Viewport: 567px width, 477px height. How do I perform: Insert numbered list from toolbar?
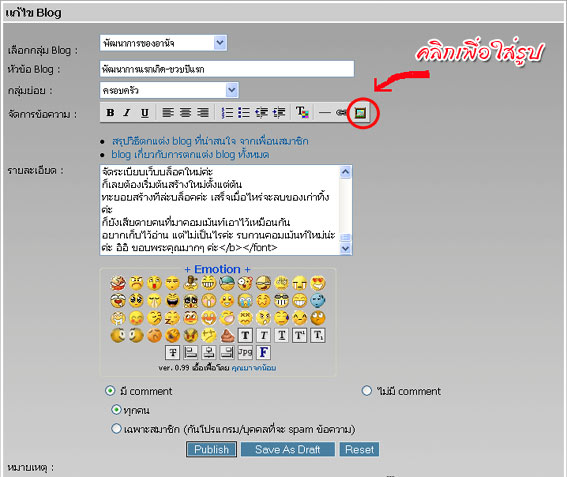[227, 113]
